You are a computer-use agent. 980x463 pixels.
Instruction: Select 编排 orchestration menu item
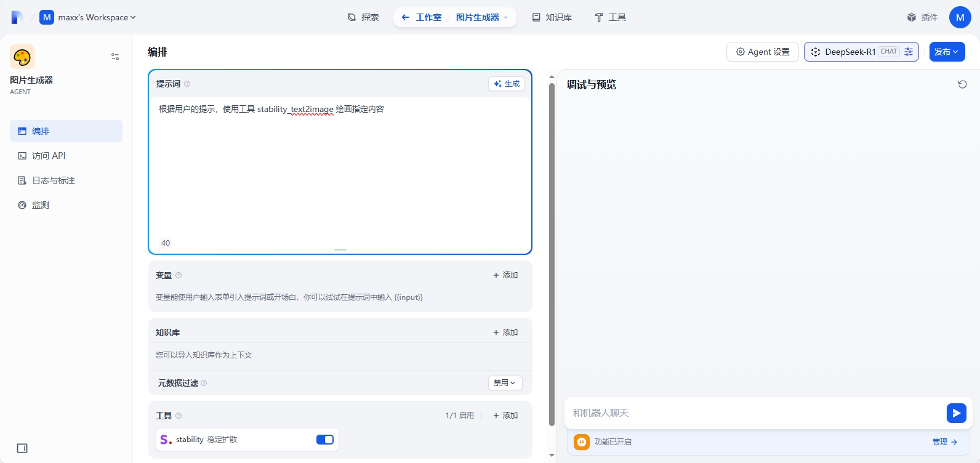click(x=66, y=131)
